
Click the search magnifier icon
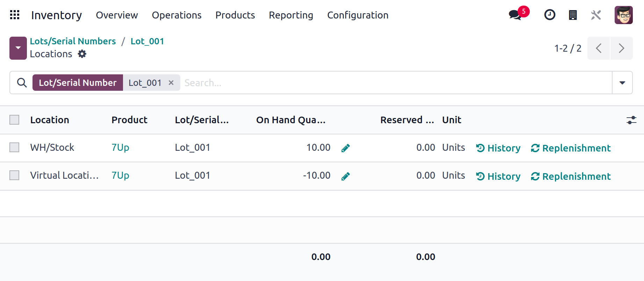coord(22,83)
